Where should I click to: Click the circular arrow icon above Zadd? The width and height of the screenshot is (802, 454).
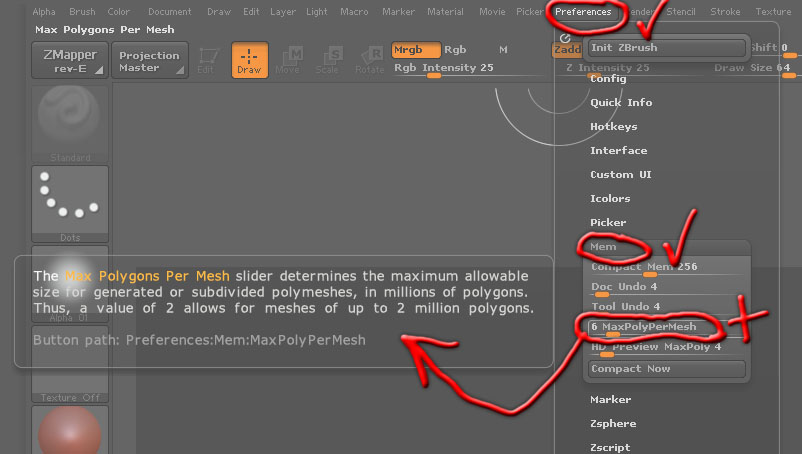pos(565,38)
